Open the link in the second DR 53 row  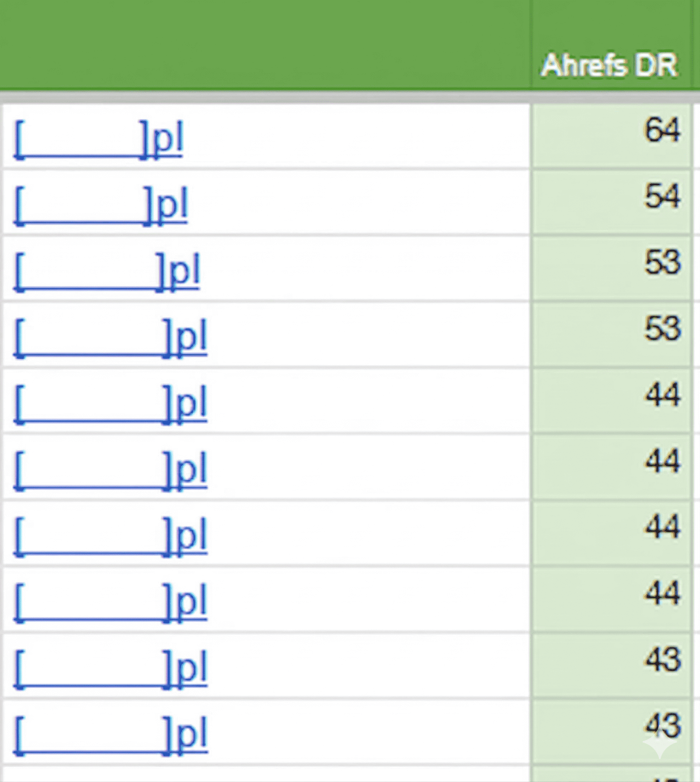[110, 338]
